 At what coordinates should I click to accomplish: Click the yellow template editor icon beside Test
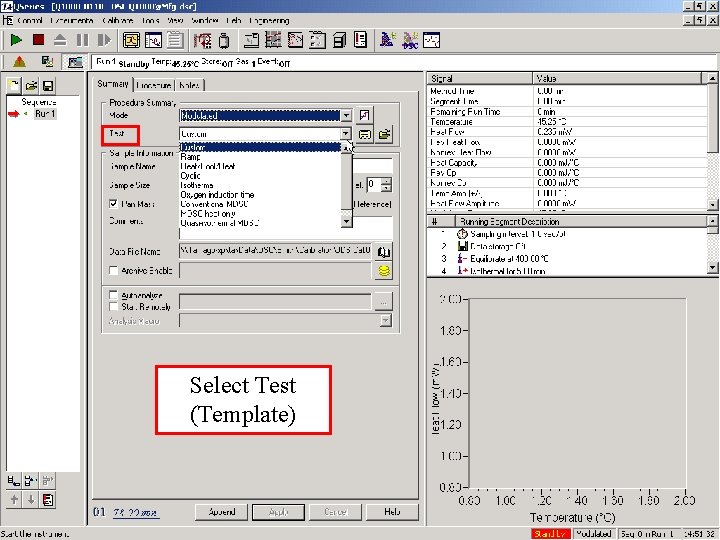[x=365, y=135]
